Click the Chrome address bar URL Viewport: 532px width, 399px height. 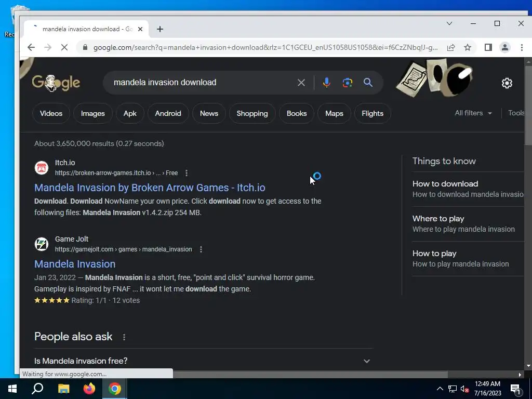265,47
